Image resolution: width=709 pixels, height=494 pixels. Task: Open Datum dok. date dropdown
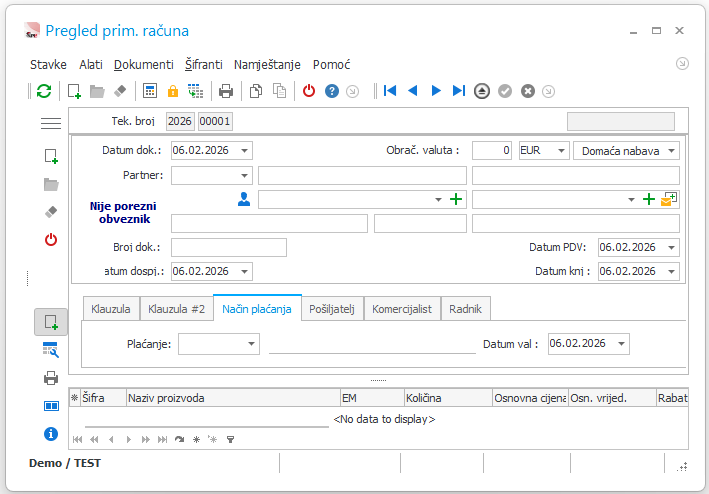pyautogui.click(x=244, y=151)
